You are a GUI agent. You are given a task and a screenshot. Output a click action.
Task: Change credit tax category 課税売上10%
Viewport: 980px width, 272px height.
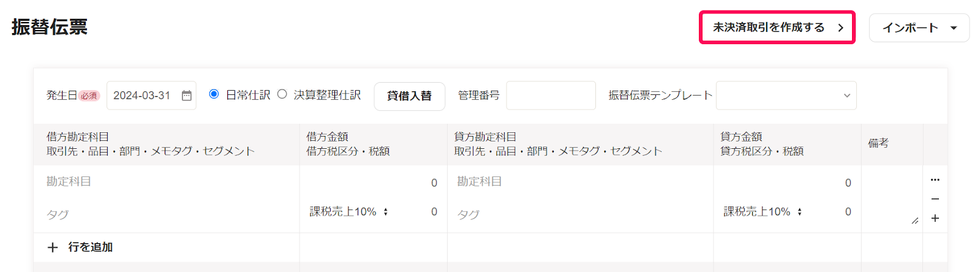tap(763, 212)
